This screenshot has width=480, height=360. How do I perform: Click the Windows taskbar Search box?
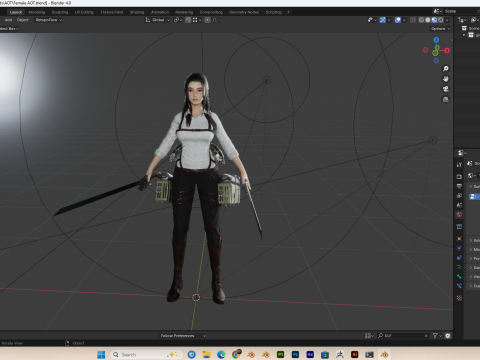point(147,354)
